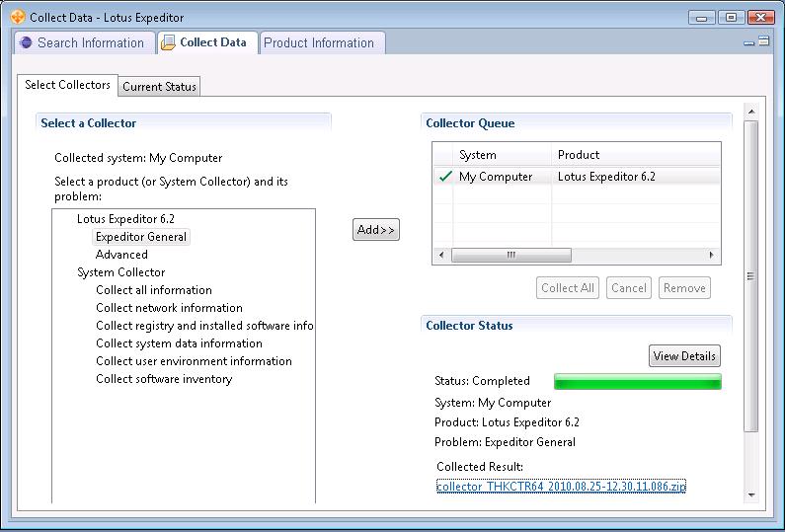
Task: Select Collect all information
Action: [154, 290]
